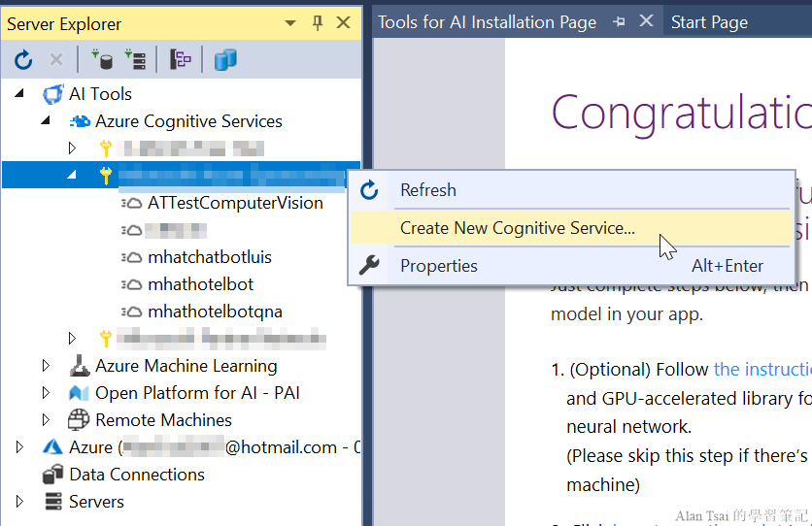Select the blurred-name cognitive service item
Screen dimensions: 812x526
point(176,230)
